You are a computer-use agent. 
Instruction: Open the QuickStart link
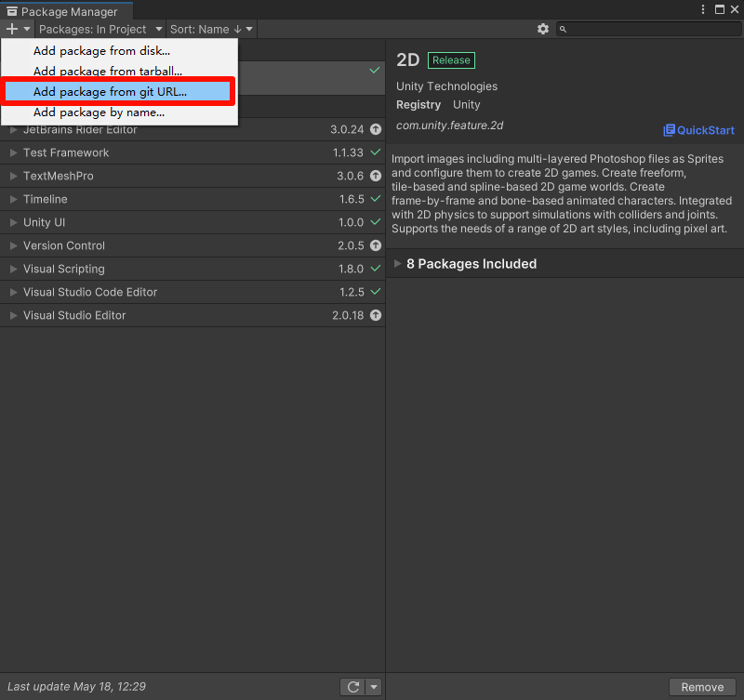pyautogui.click(x=698, y=130)
